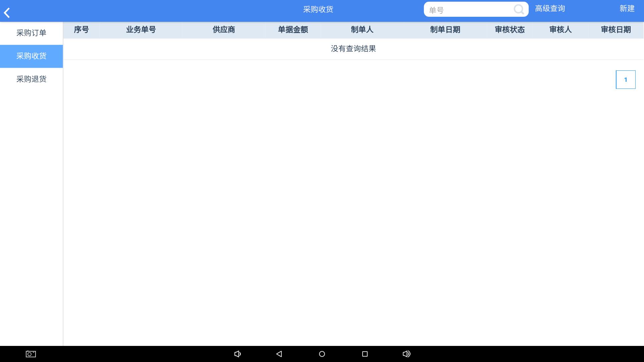
Task: Click the back arrow in the top bar
Action: tap(7, 12)
